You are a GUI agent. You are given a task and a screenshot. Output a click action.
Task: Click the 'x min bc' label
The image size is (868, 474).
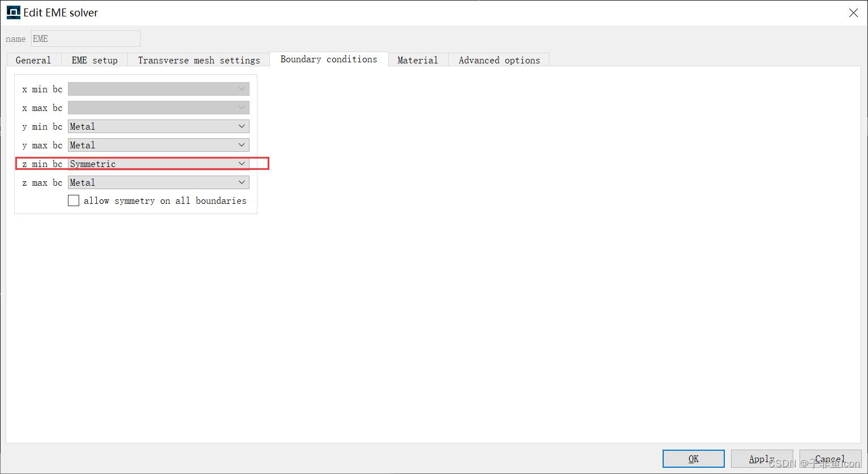42,89
